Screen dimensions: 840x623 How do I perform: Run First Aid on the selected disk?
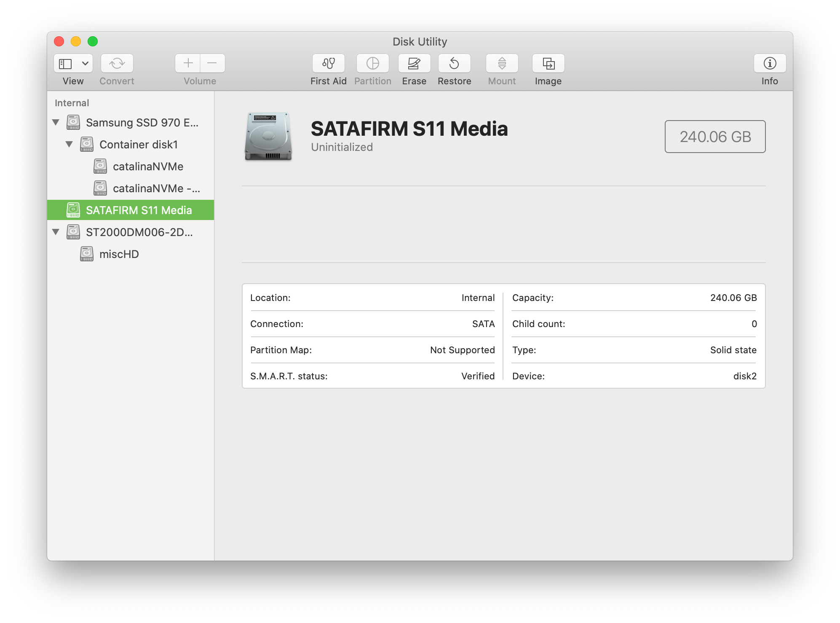pyautogui.click(x=328, y=63)
